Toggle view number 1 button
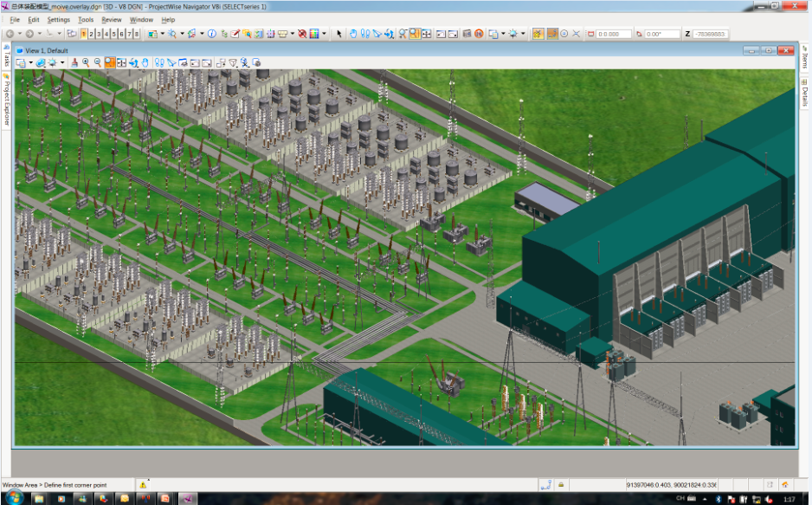 click(84, 34)
